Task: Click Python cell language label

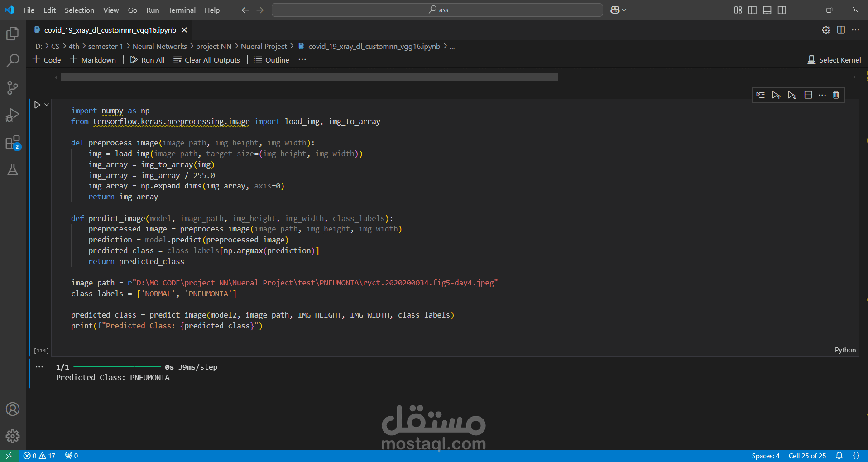Action: (x=845, y=350)
